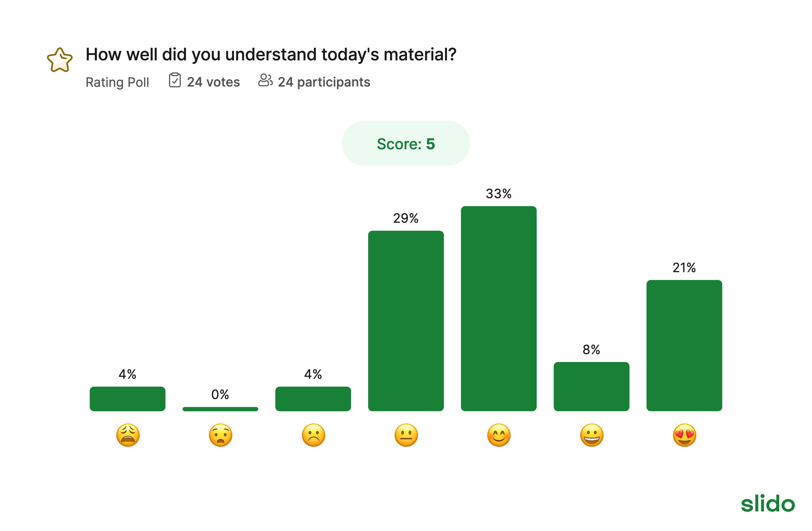
Task: Click the thin 0% bar
Action: [x=220, y=409]
